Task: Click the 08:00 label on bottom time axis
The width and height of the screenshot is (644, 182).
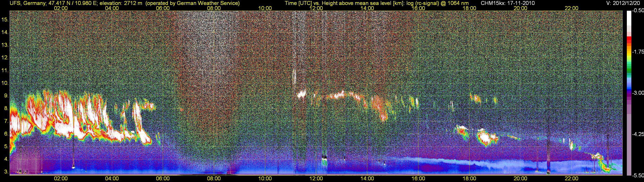Action: (x=214, y=179)
